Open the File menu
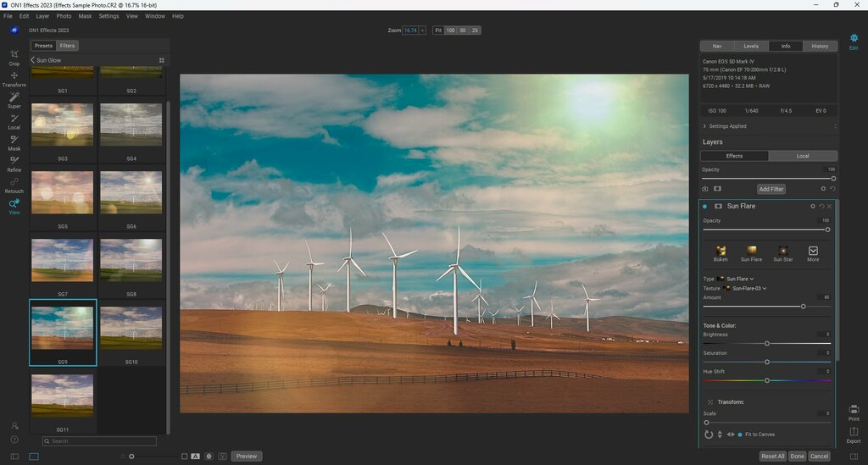Screen dimensions: 868x465 (8, 16)
